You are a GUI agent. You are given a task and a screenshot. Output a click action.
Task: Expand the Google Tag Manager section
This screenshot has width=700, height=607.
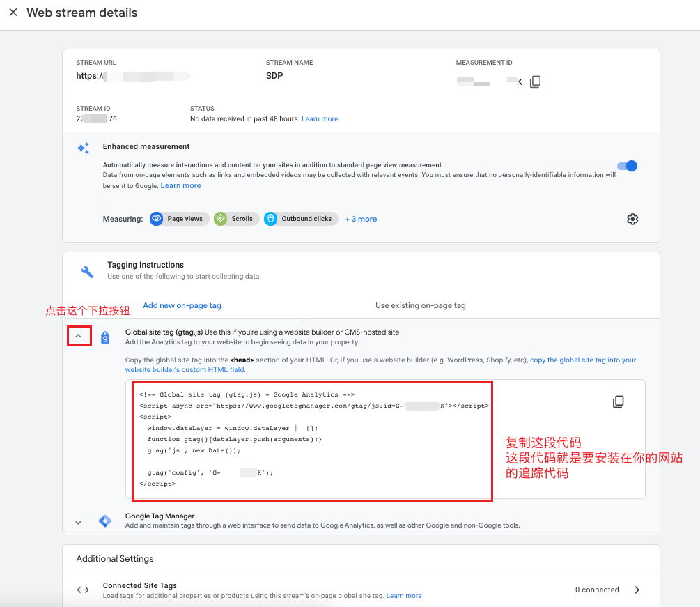tap(78, 523)
